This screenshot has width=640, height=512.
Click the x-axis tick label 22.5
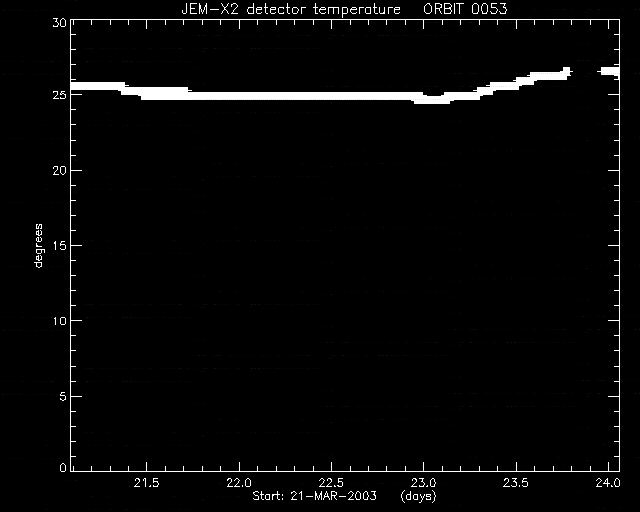[x=331, y=483]
